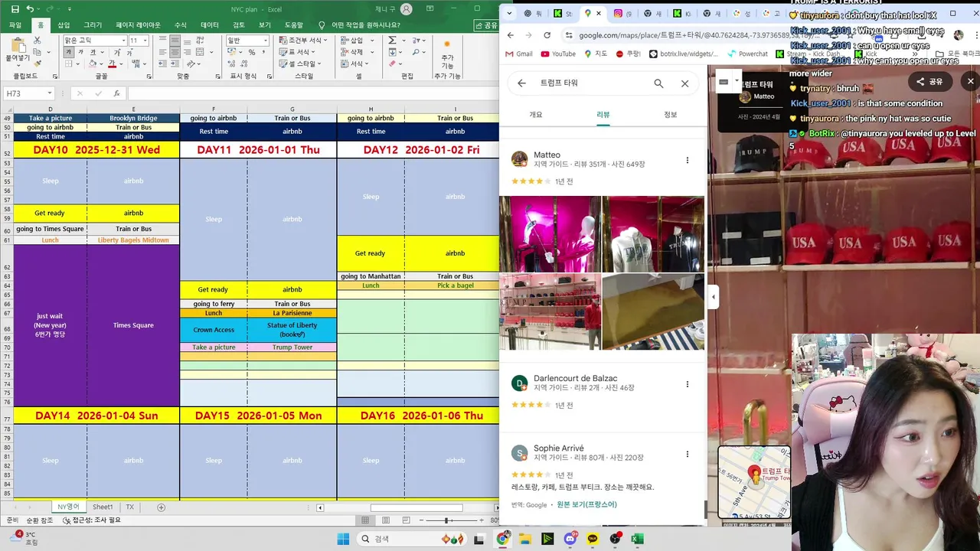The image size is (980, 551).
Task: Cut selection with the scissors icon
Action: pos(37,41)
